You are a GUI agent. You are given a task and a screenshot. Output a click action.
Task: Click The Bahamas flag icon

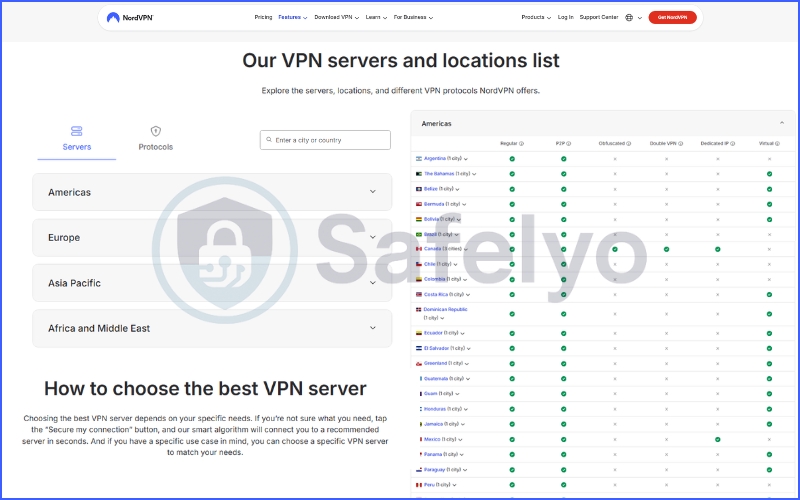(419, 174)
